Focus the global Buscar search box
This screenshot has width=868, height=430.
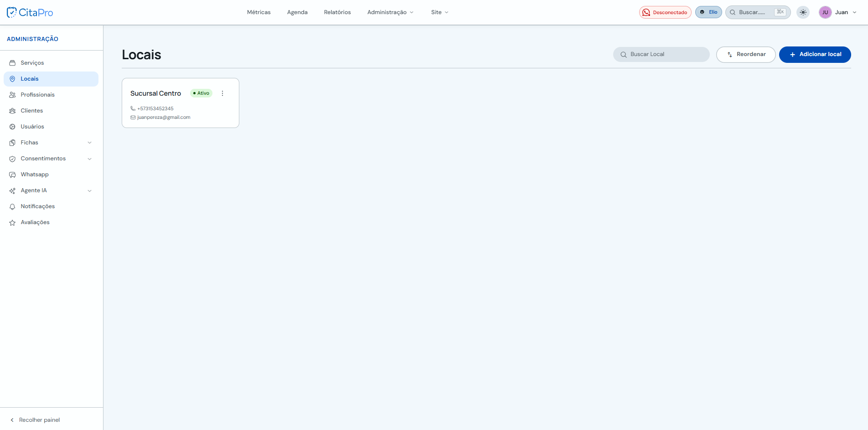(x=758, y=12)
